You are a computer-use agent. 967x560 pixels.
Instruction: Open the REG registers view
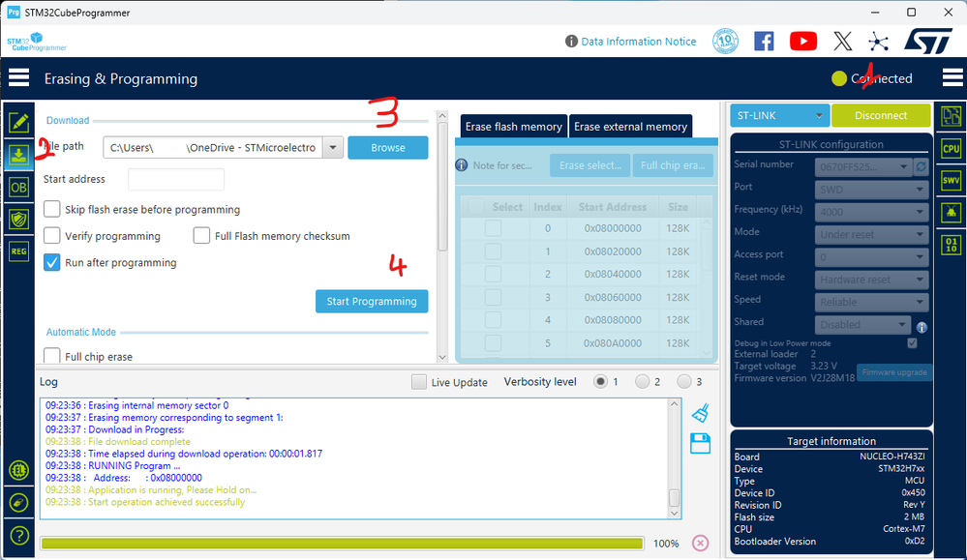point(19,251)
